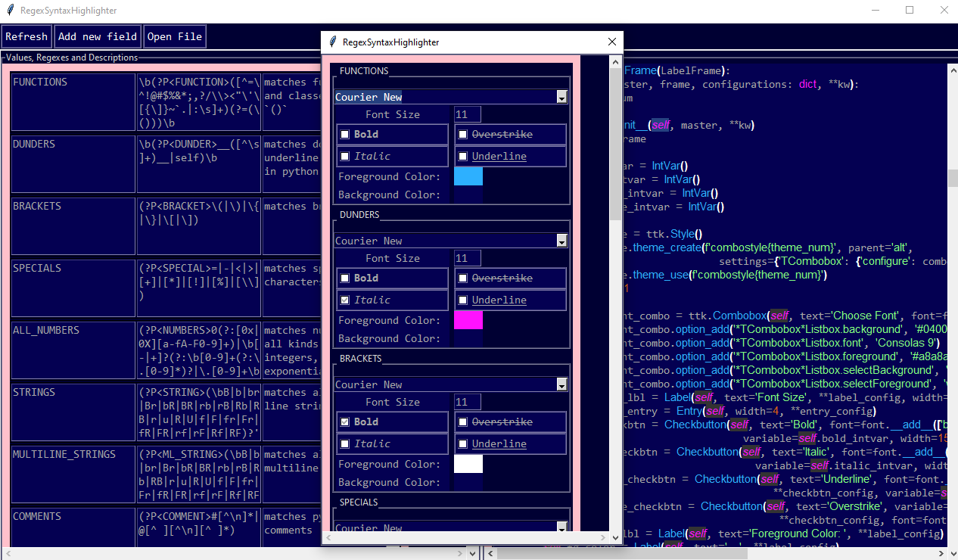Open the SPECIALS font combobox dropdown arrow
Screen dimensions: 958x560
pos(561,527)
